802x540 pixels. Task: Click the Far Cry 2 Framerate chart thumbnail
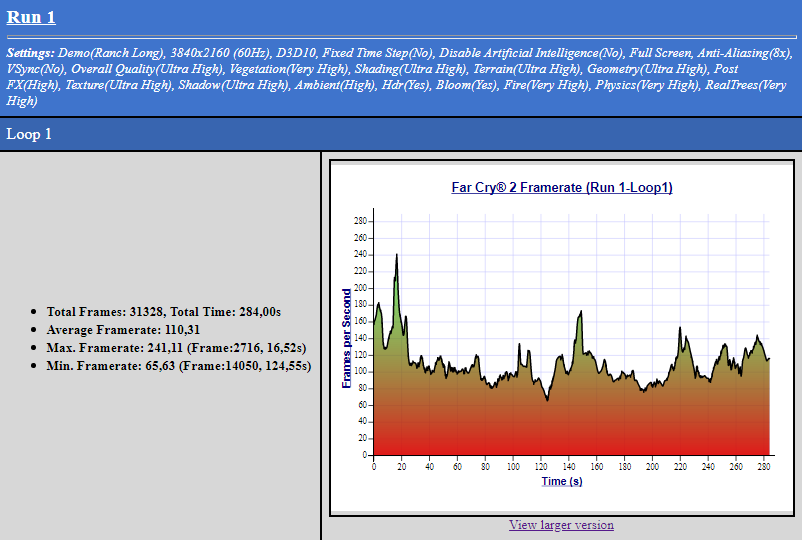click(x=562, y=338)
